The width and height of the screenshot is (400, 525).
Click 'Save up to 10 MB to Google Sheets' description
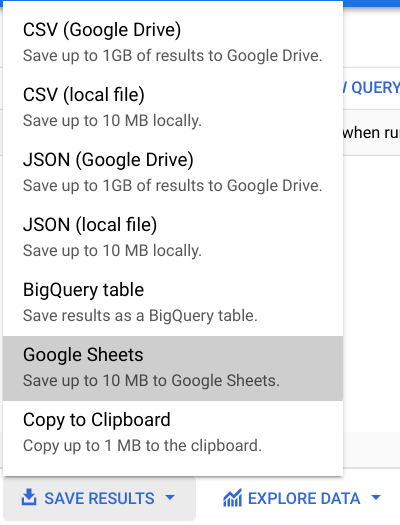pos(151,381)
